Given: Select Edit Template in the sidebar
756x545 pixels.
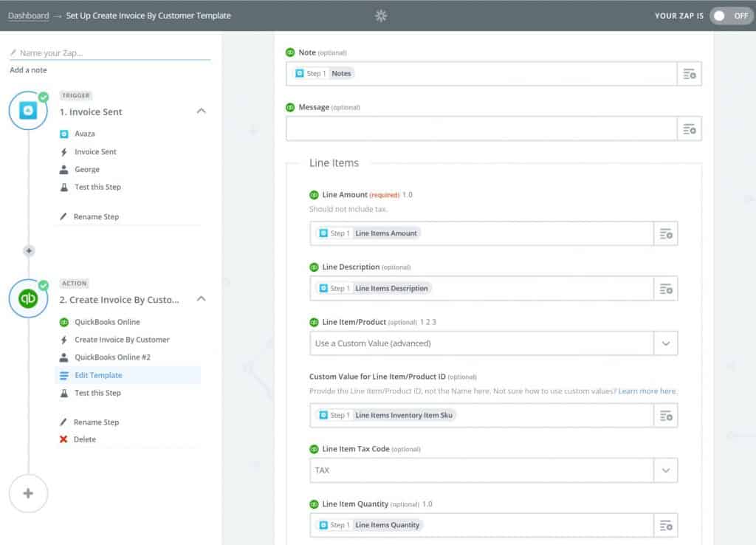Looking at the screenshot, I should coord(98,375).
